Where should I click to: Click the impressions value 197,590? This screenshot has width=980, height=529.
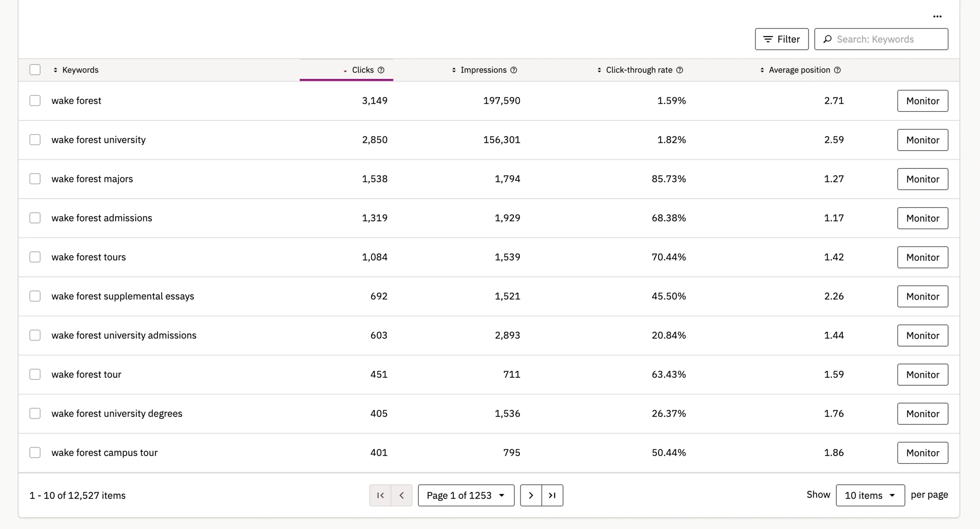501,101
